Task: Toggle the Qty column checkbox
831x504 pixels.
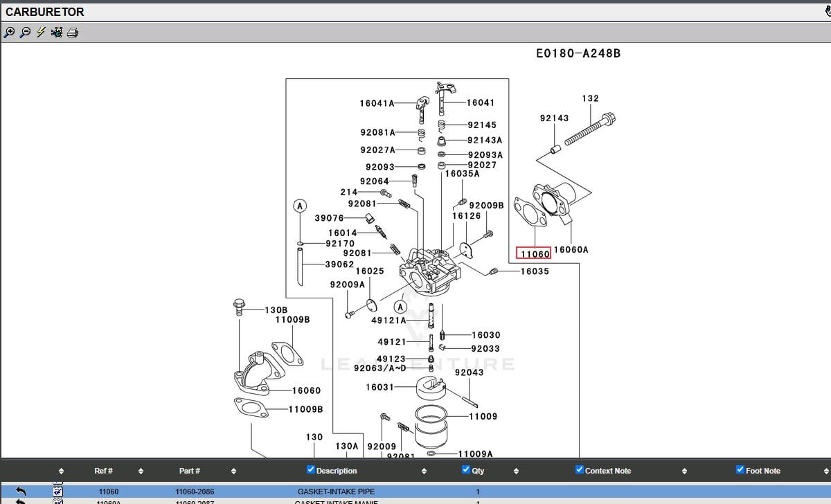Action: pyautogui.click(x=466, y=470)
